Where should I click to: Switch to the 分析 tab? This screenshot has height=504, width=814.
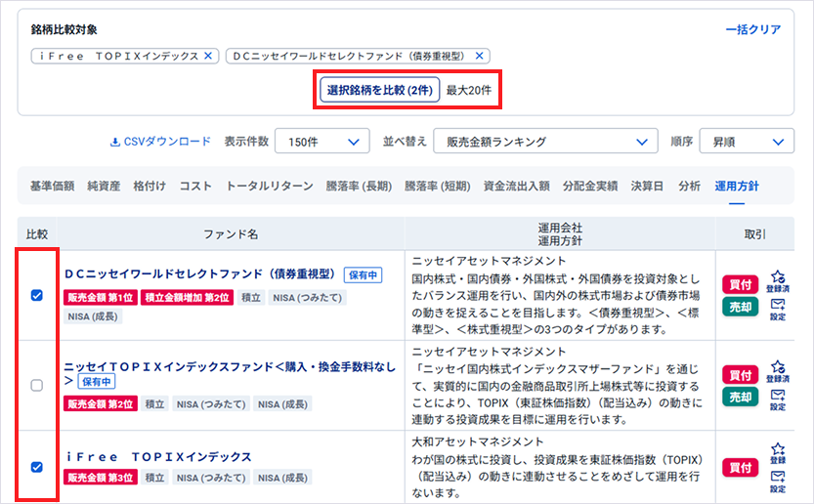coord(690,186)
